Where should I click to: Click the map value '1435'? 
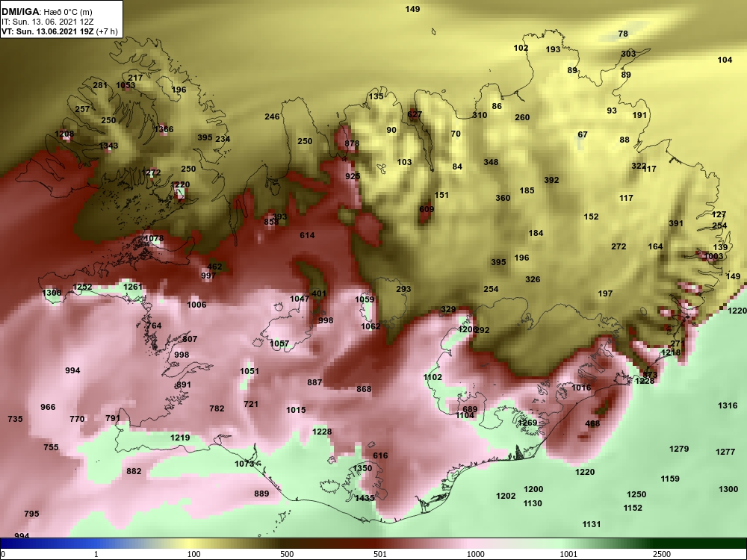(365, 498)
